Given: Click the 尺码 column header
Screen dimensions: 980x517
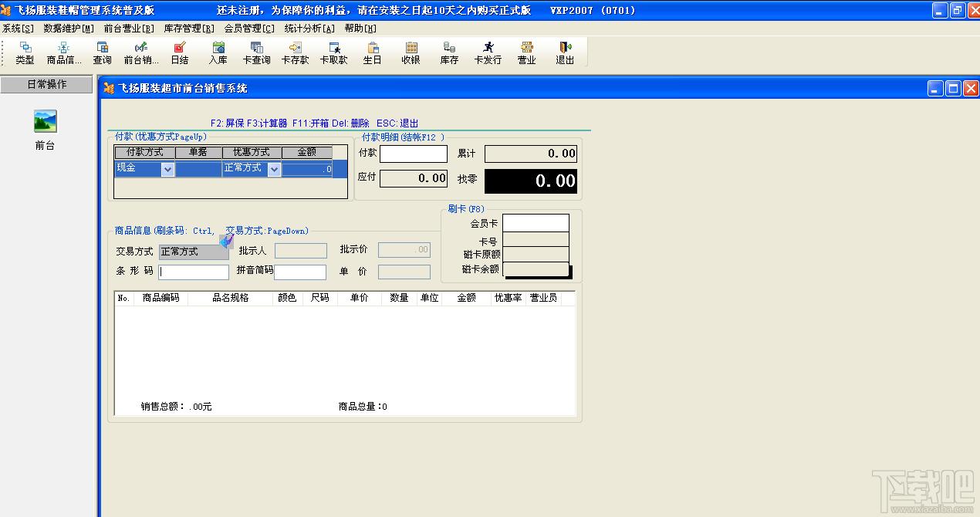Looking at the screenshot, I should [320, 298].
